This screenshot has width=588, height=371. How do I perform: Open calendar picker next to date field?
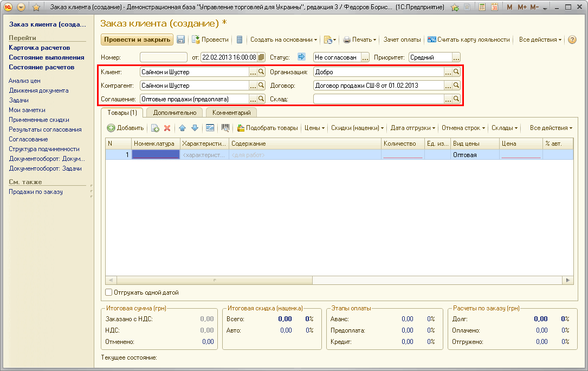(261, 57)
